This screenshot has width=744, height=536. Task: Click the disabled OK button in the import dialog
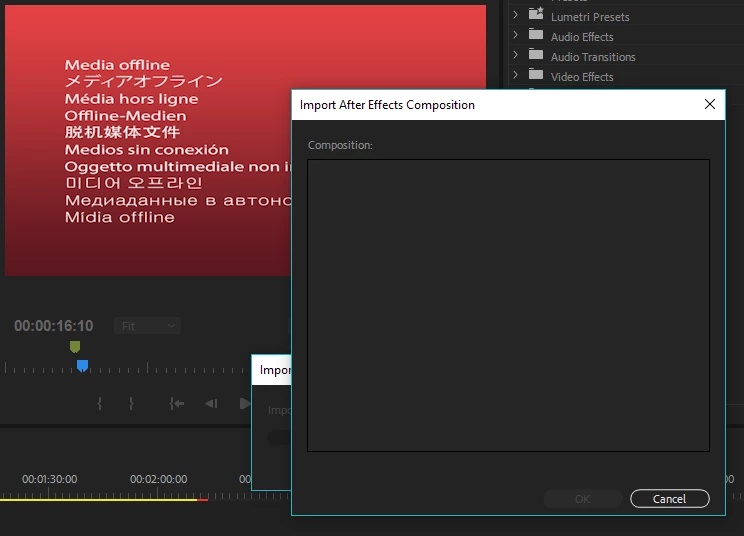pos(583,499)
